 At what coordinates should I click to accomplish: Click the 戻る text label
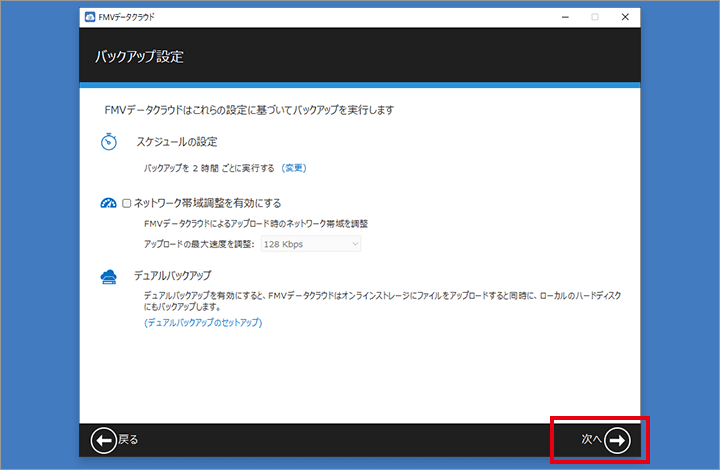pos(128,439)
